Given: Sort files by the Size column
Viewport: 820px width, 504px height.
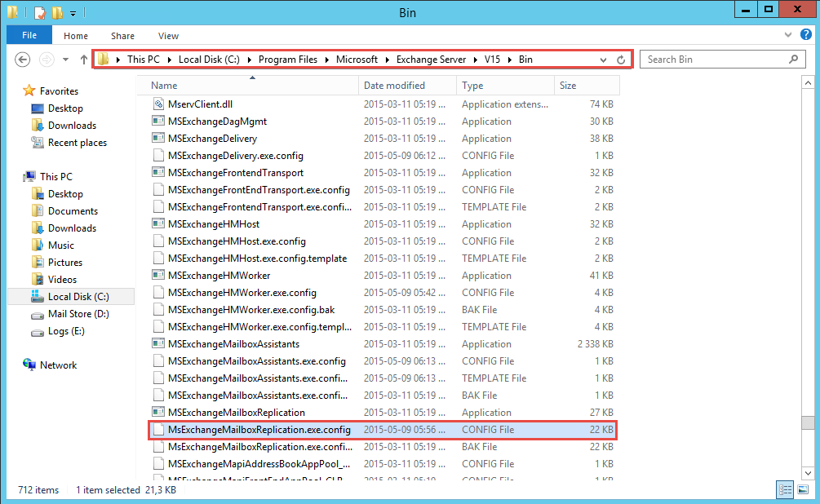Looking at the screenshot, I should pos(587,85).
